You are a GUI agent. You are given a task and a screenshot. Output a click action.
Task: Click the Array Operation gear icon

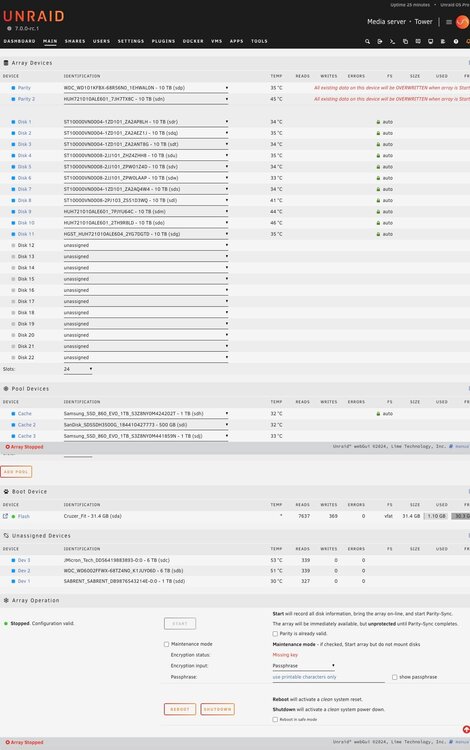[6, 600]
